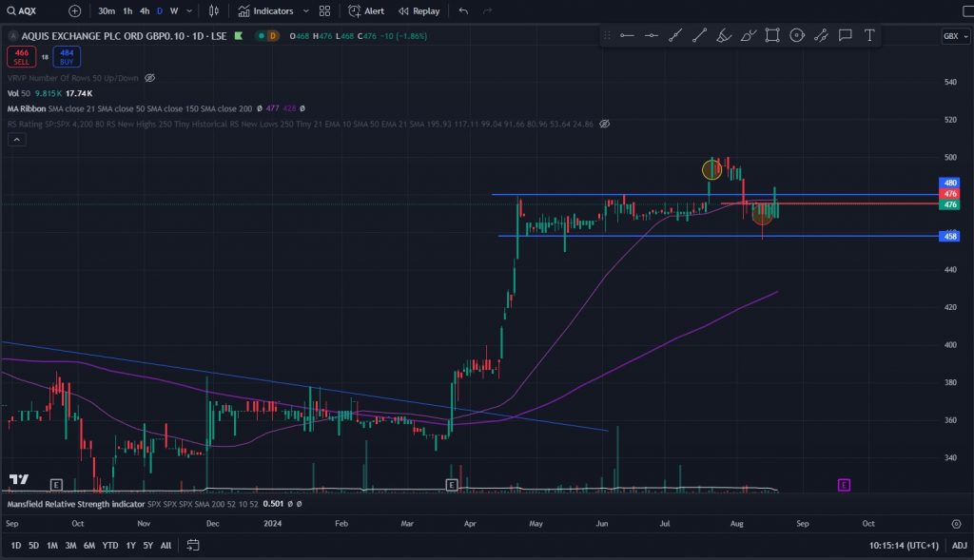Select the Text drawing tool

[x=869, y=35]
